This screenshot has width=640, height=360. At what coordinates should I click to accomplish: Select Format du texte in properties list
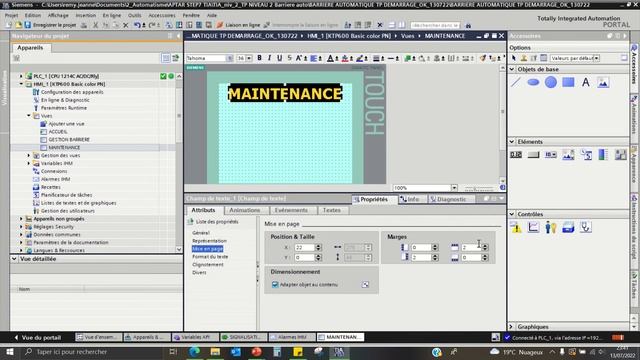[210, 257]
